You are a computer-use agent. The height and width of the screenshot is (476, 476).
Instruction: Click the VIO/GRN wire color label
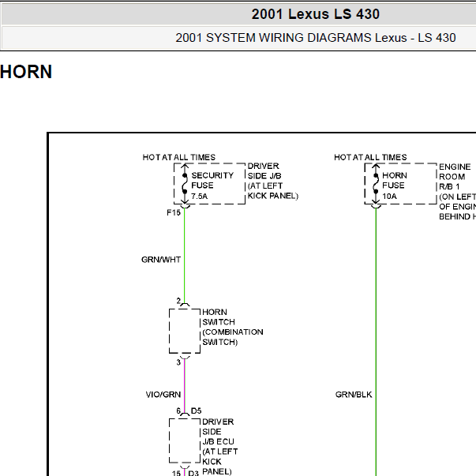pyautogui.click(x=163, y=395)
